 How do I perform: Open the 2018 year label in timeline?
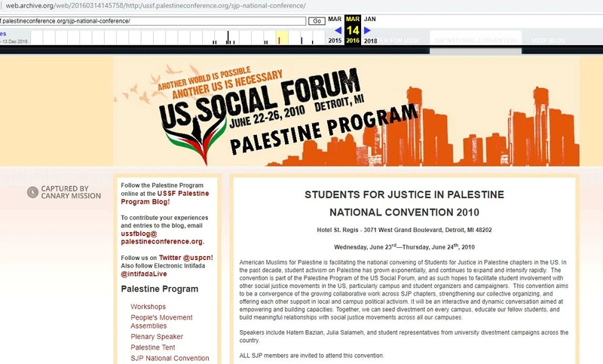(x=370, y=41)
